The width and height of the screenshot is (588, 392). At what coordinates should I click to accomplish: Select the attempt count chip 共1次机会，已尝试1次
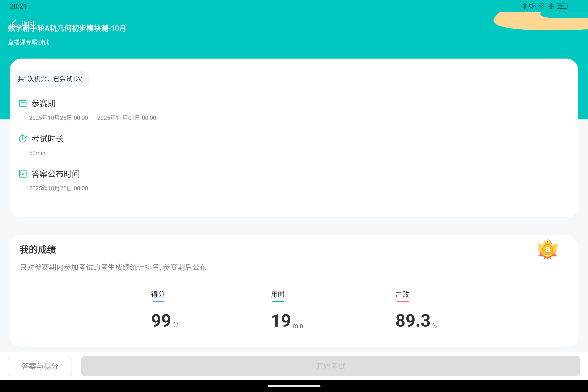point(50,78)
